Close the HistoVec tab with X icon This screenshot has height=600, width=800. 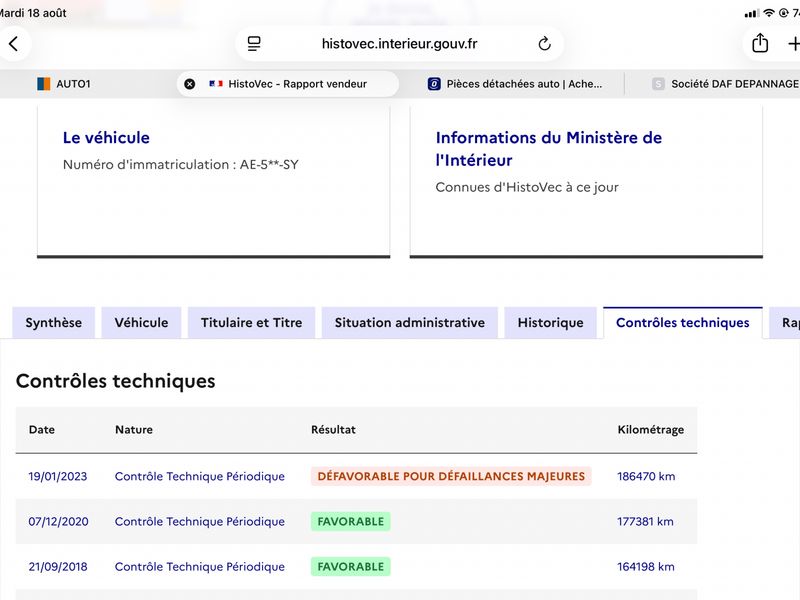(x=189, y=84)
